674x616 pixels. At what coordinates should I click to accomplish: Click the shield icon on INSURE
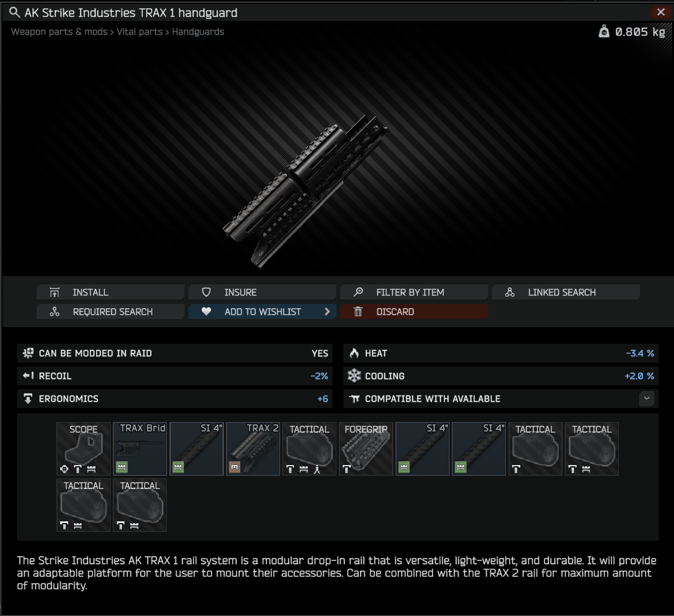206,292
